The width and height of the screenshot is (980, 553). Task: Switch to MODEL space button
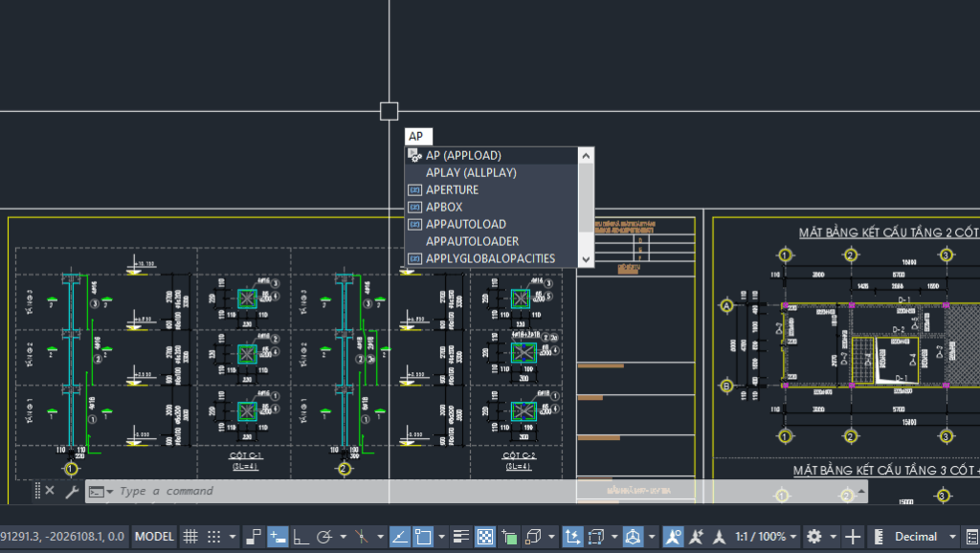(x=154, y=537)
